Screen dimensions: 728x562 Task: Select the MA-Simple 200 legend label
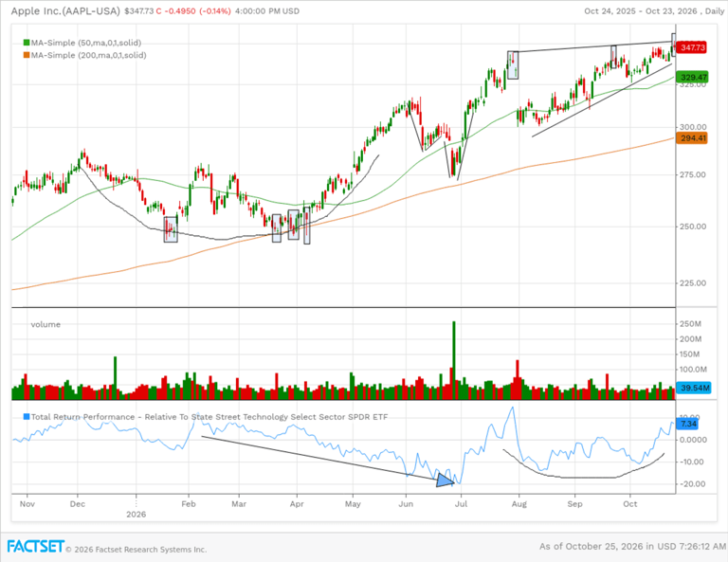click(89, 55)
